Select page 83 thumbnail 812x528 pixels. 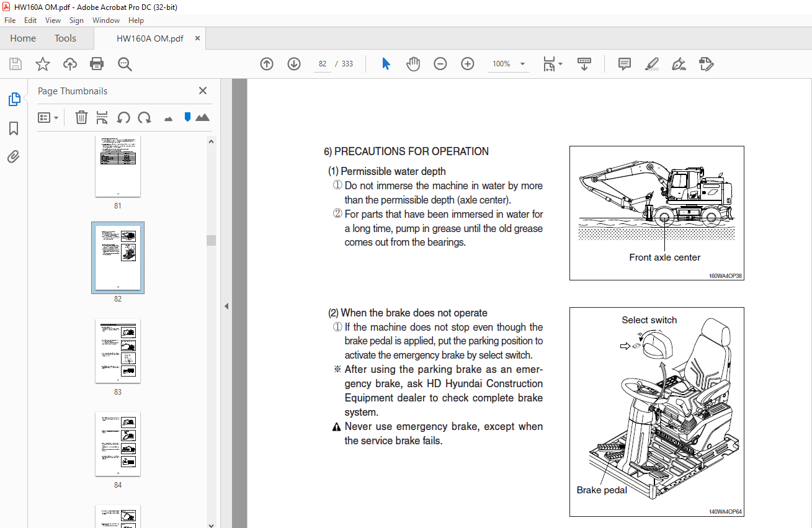point(118,351)
